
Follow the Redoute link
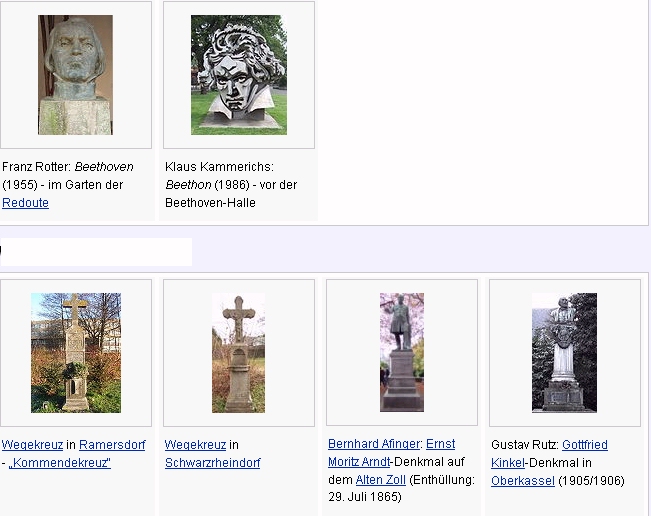25,203
